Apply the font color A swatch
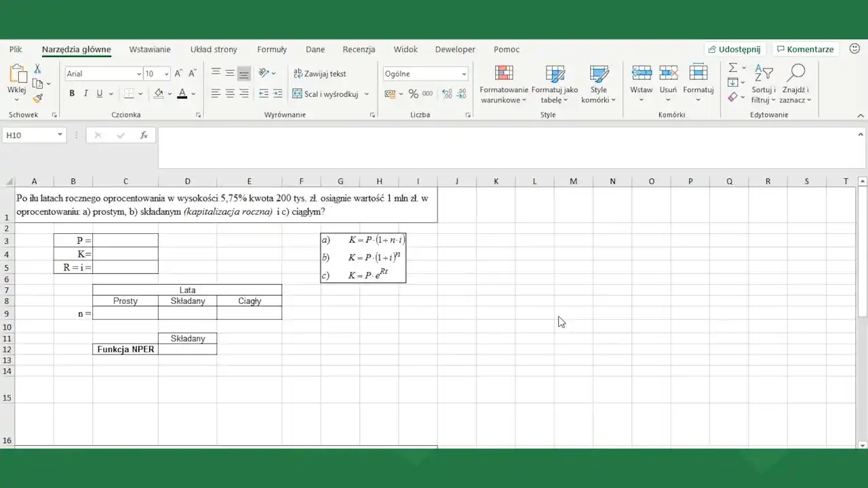 (182, 94)
